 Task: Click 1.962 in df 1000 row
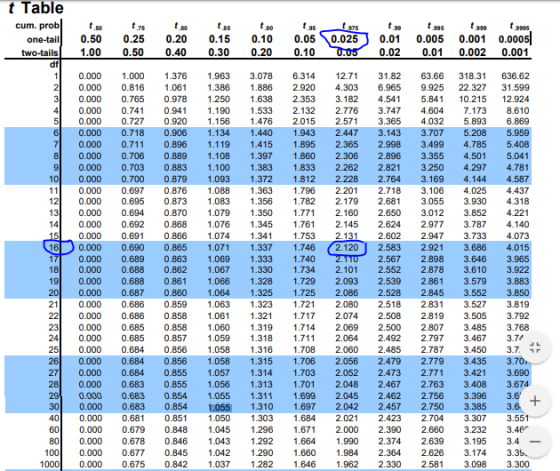(x=346, y=465)
